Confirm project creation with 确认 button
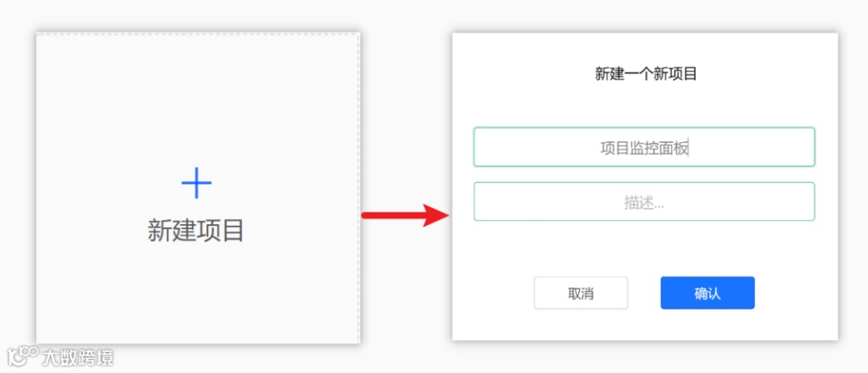Viewport: 868px width, 373px height. (707, 293)
